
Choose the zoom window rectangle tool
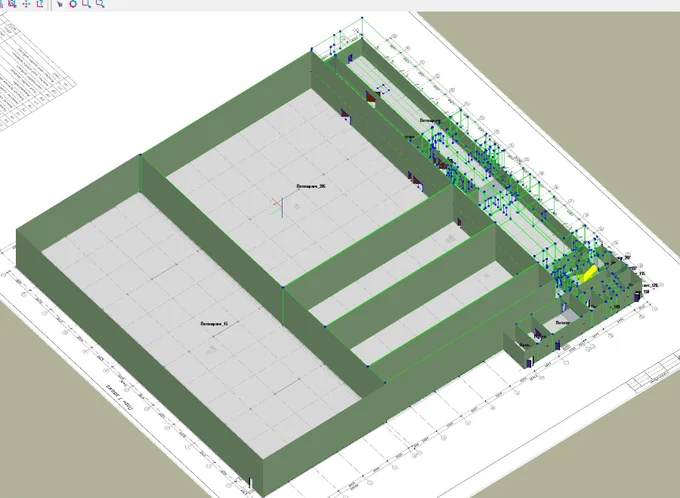click(87, 4)
